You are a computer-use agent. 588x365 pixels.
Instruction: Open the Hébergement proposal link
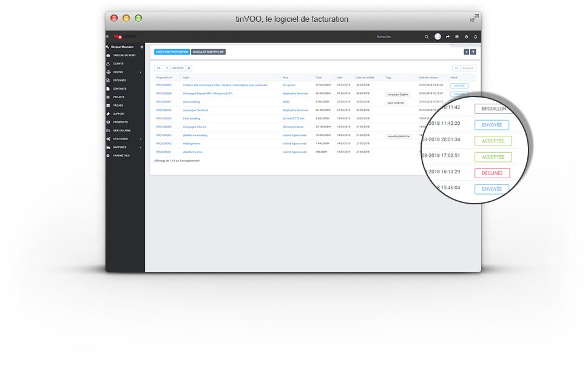[191, 144]
